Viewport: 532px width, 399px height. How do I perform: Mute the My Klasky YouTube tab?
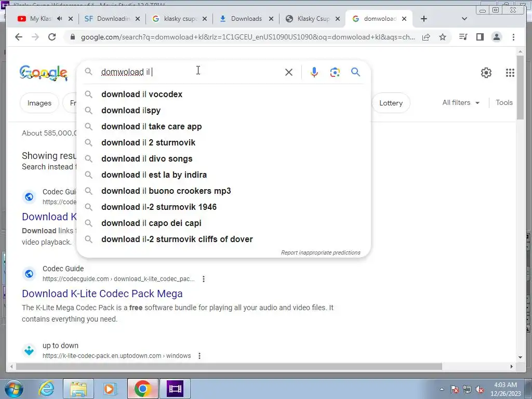60,19
